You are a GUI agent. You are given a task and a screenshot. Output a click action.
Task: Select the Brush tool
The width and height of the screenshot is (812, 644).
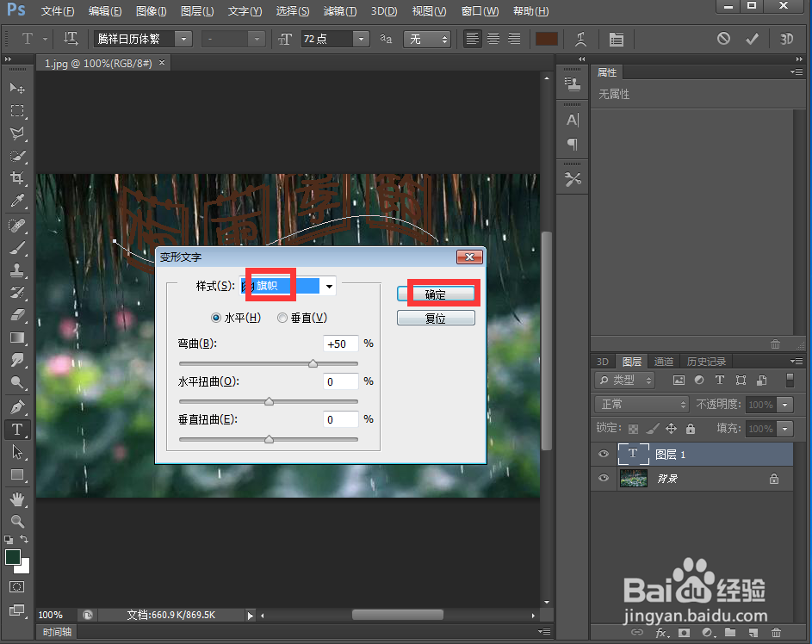17,248
